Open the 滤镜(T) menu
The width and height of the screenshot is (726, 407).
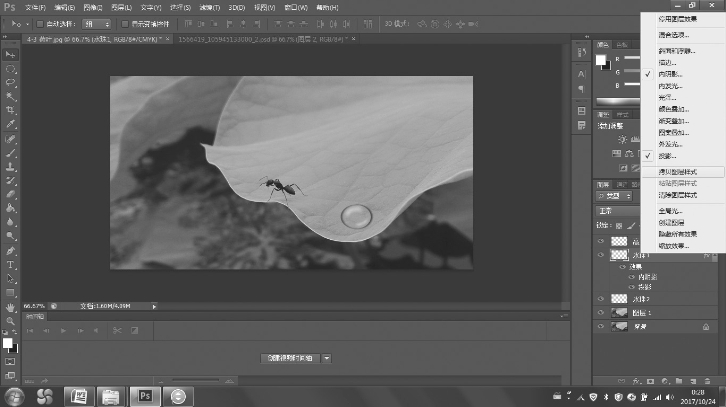210,7
